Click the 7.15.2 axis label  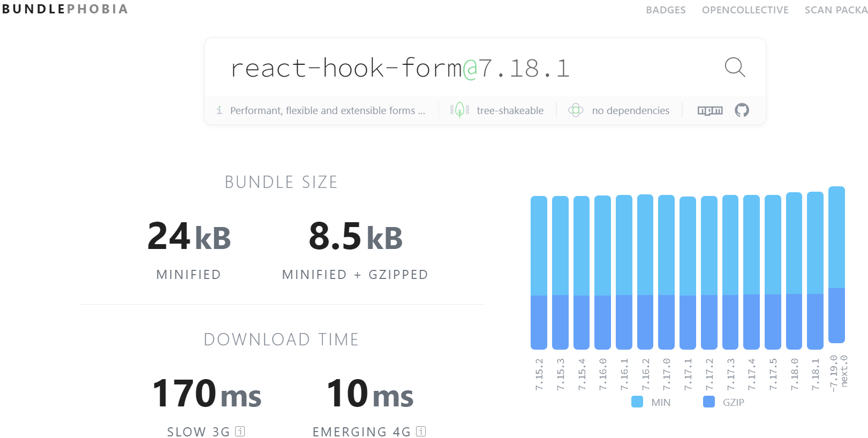pyautogui.click(x=539, y=374)
